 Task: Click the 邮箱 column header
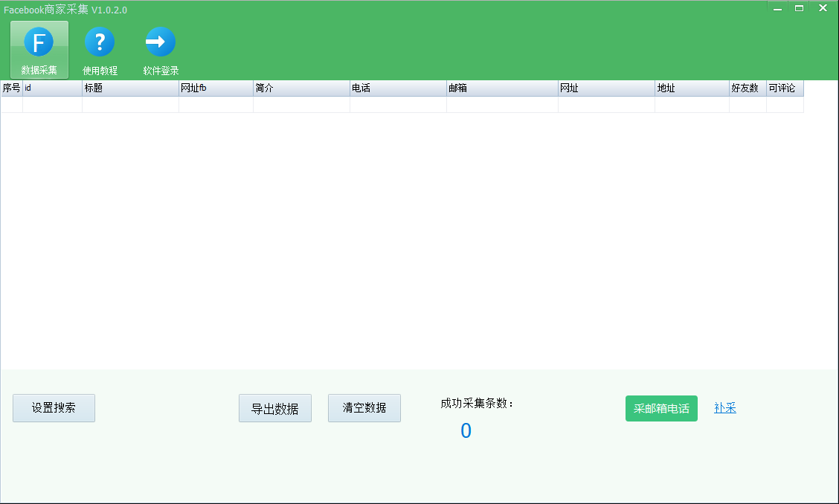503,88
